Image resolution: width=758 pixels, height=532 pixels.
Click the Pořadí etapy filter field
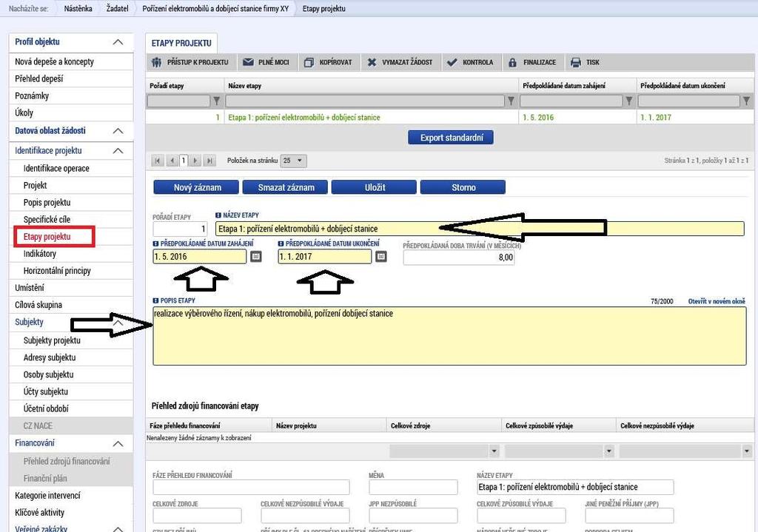coord(179,101)
